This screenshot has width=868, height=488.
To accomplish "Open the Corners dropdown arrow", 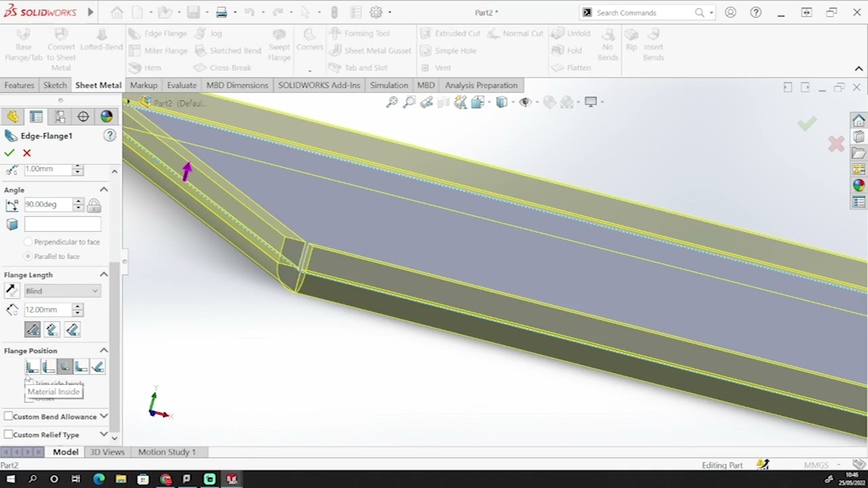I will 309,70.
